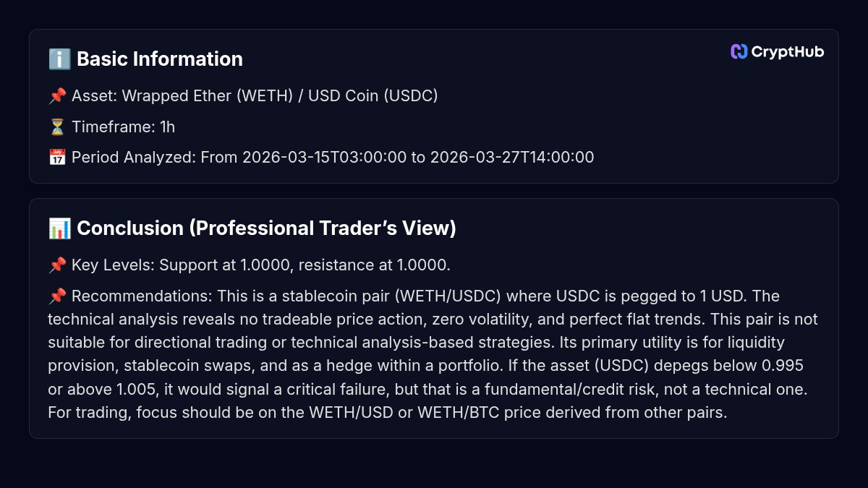Screen dimensions: 868x488
Task: Click the start date 2026-03-15T03:00:00
Action: point(324,157)
